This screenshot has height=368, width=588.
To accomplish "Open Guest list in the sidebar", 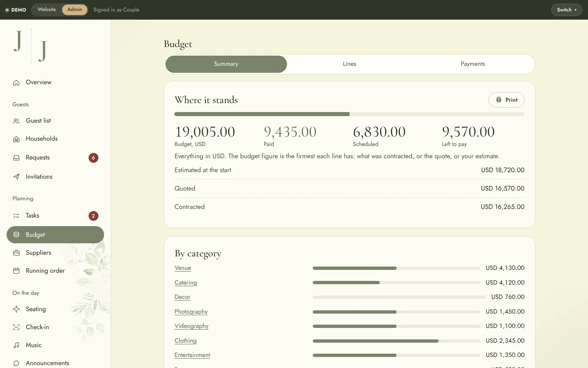I will point(55,121).
